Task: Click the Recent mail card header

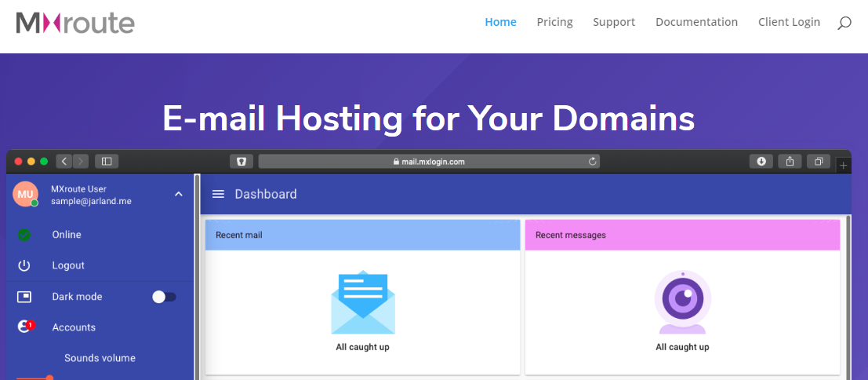Action: tap(362, 235)
